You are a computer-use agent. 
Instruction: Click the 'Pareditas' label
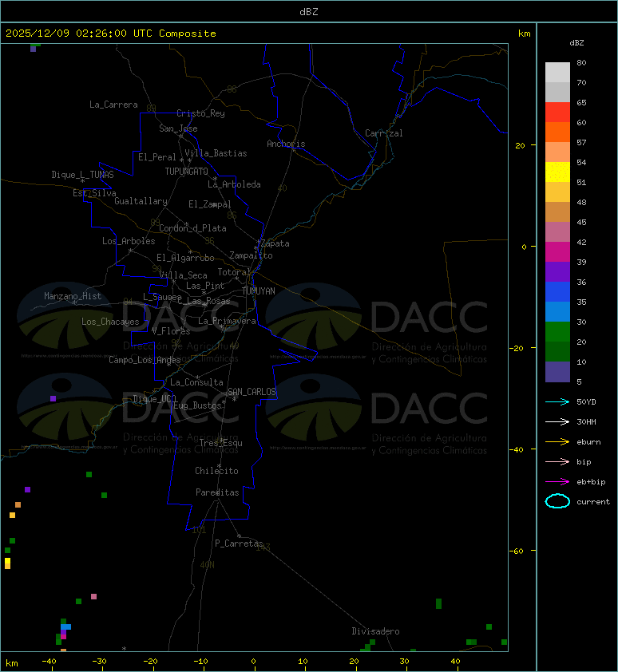(x=217, y=493)
